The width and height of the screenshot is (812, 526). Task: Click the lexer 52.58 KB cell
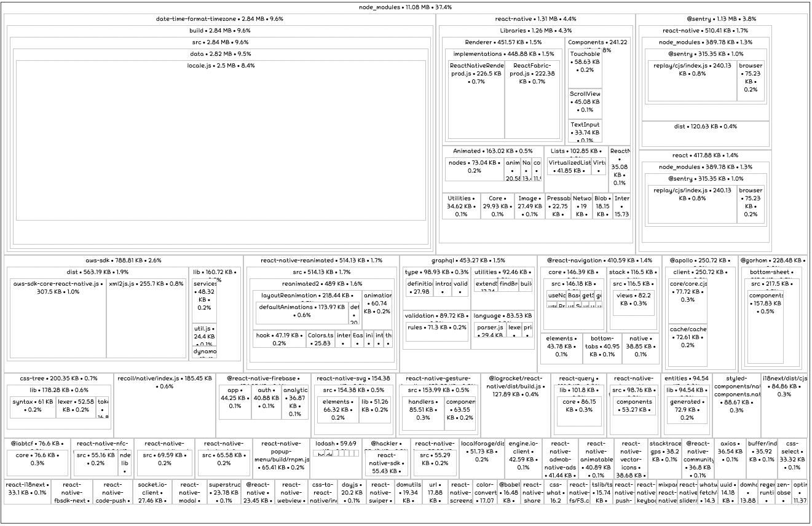76,407
